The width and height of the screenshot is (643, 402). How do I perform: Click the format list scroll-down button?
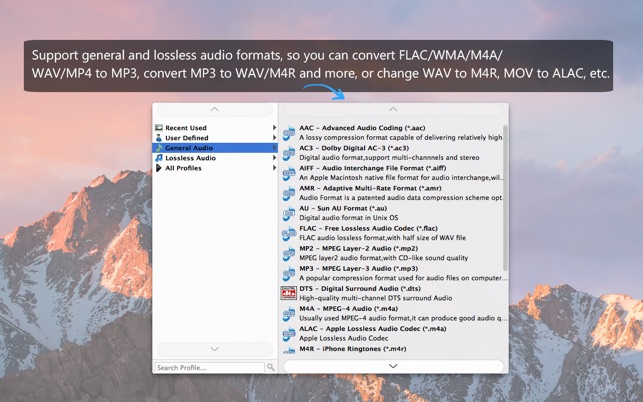click(x=393, y=366)
